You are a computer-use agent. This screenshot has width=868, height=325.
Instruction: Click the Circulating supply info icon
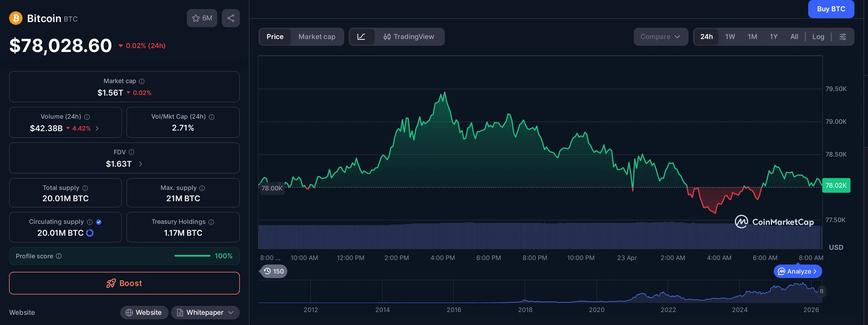(x=90, y=222)
